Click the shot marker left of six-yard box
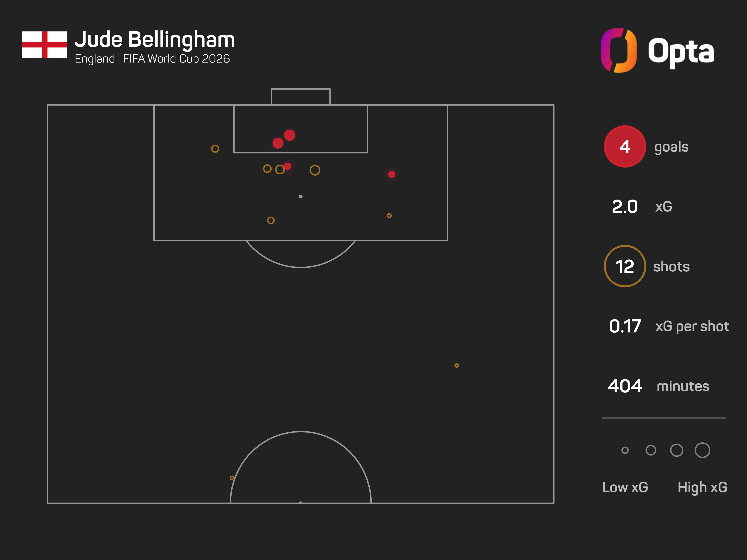 coord(215,149)
